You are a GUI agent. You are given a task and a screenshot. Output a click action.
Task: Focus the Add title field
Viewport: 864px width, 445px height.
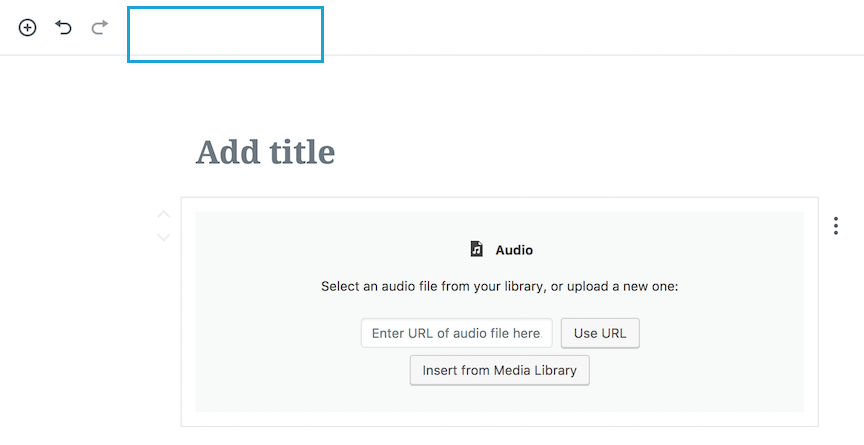pos(266,152)
